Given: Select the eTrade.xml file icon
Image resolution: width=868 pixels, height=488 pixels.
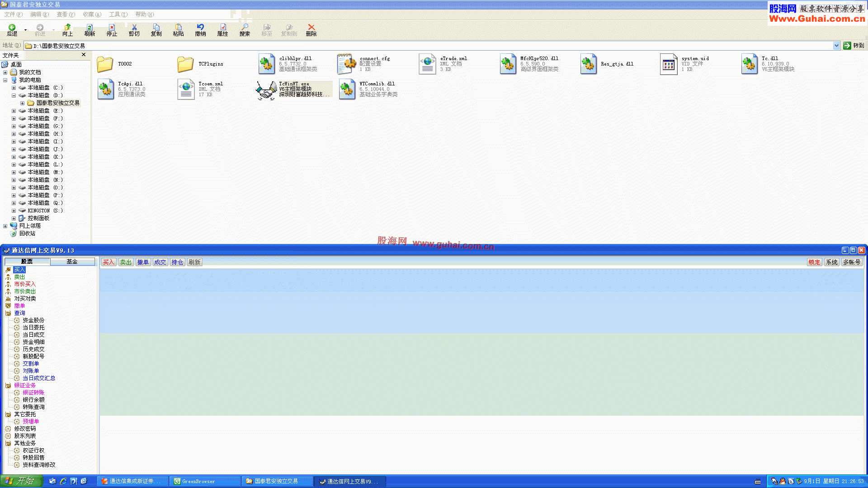Looking at the screenshot, I should (427, 64).
